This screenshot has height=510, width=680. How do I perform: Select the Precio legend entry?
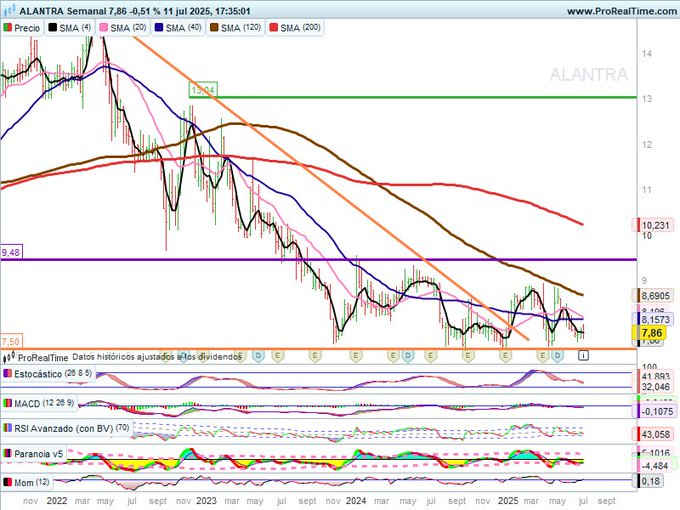coord(22,28)
